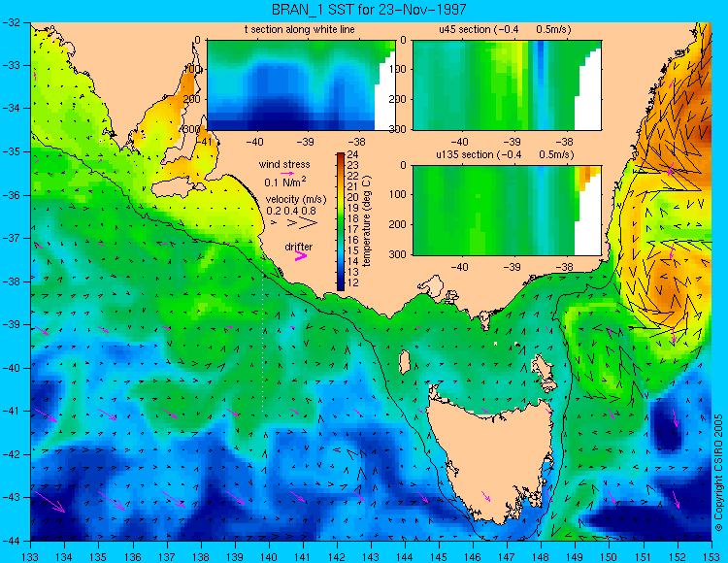
Task: Click the -37 latitude axis label
Action: tap(11, 238)
